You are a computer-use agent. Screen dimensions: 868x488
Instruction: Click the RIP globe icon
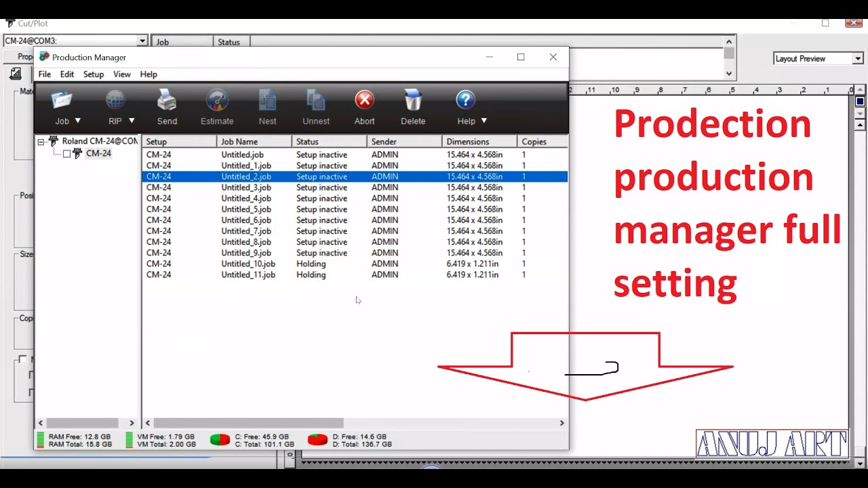click(115, 101)
